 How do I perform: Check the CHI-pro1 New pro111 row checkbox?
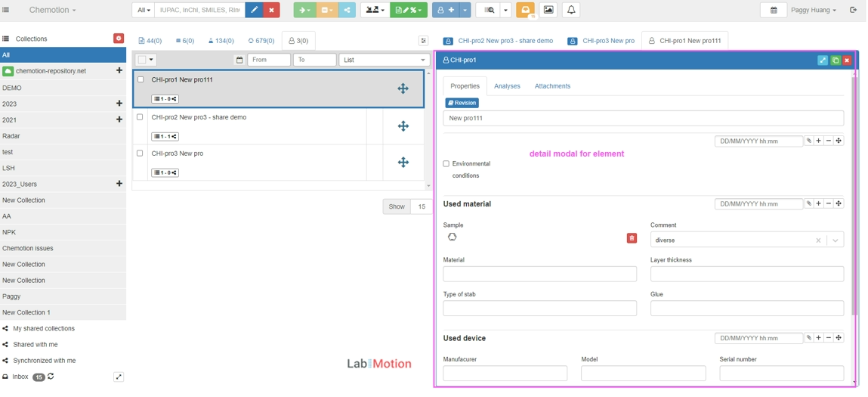tap(141, 79)
